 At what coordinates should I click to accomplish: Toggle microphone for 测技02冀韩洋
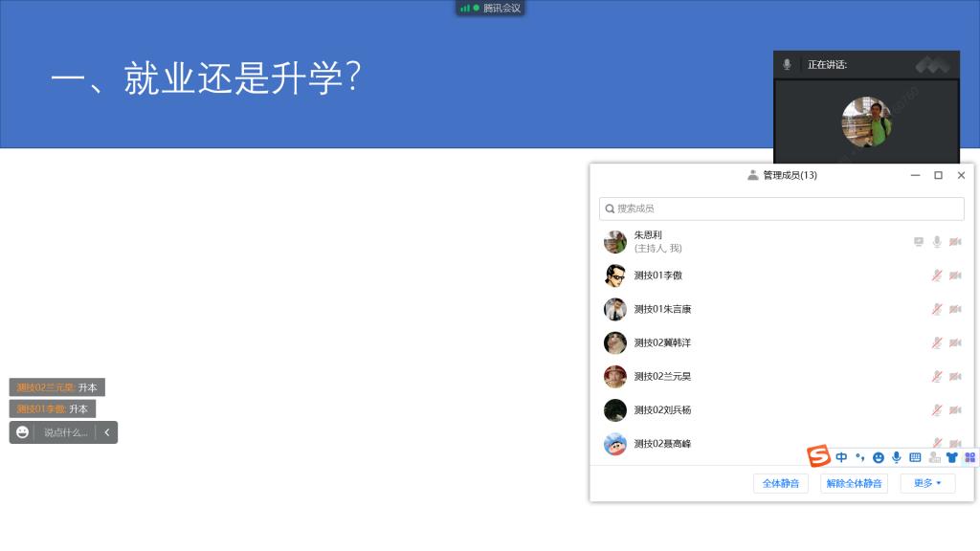(x=937, y=342)
